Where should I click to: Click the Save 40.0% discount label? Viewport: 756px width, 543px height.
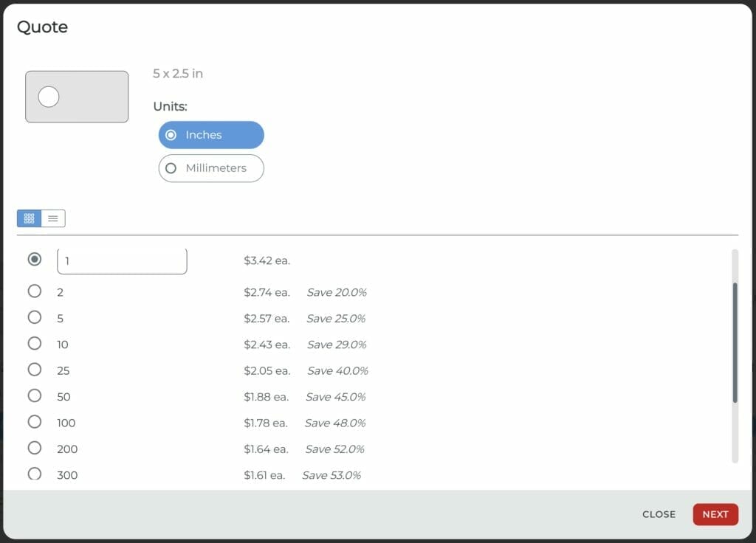click(337, 371)
